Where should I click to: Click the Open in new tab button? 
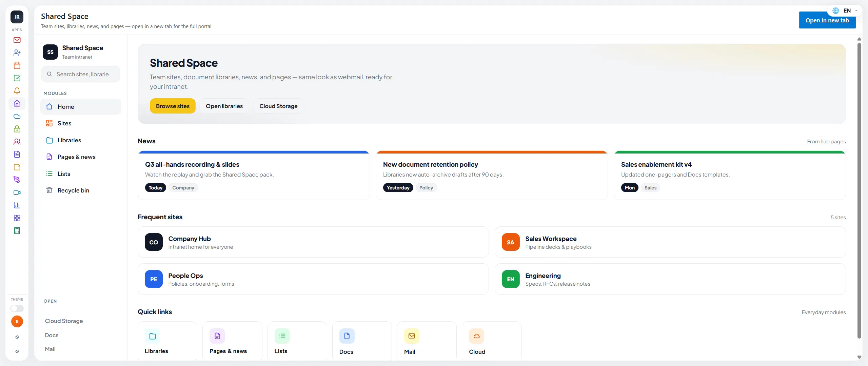click(827, 20)
